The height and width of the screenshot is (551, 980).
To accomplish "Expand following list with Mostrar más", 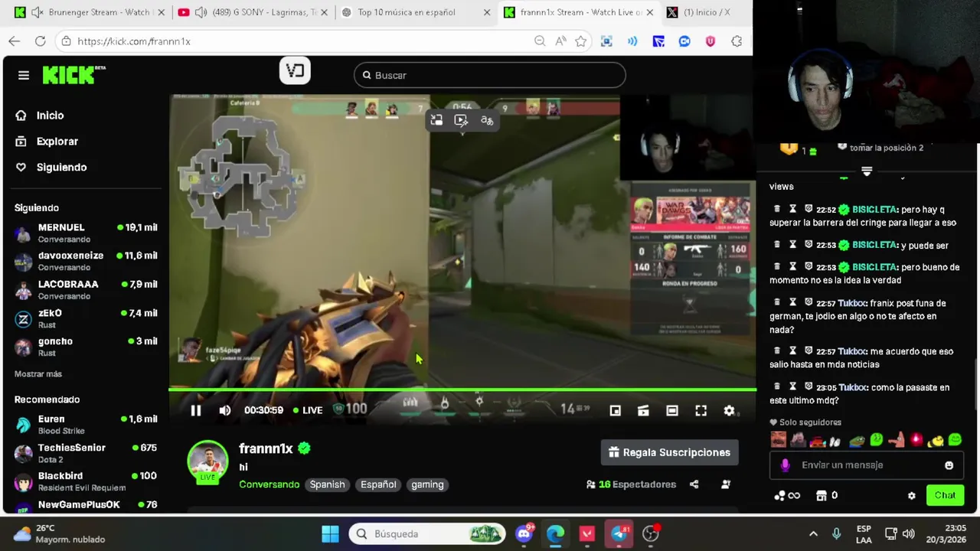I will [x=38, y=374].
